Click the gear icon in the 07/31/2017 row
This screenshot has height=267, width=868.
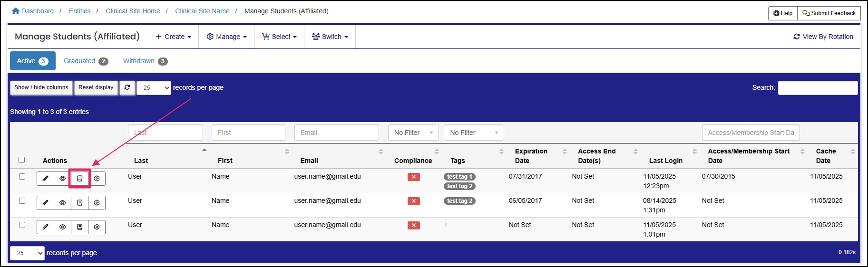point(97,179)
